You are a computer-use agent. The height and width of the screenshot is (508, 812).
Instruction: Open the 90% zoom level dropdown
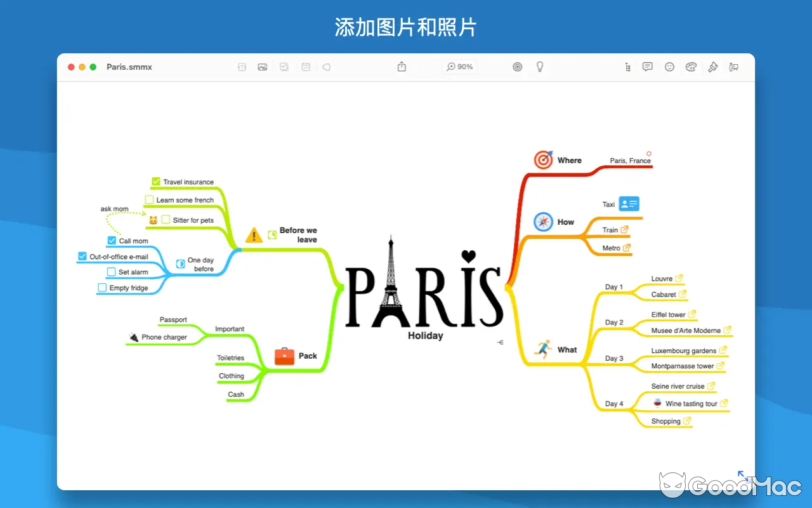[x=459, y=67]
